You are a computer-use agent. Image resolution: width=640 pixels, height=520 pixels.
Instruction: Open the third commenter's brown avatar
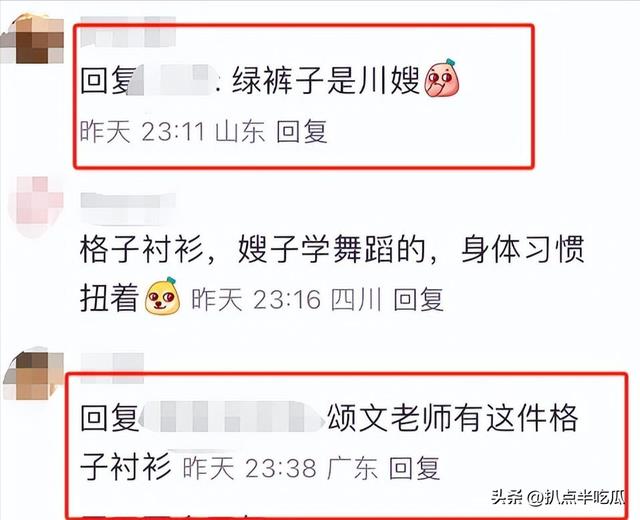pos(33,376)
